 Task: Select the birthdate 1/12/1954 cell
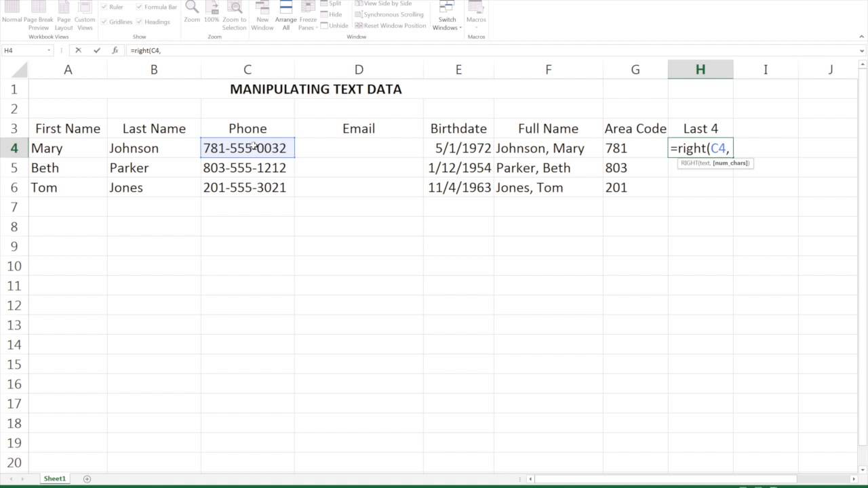[x=458, y=167]
